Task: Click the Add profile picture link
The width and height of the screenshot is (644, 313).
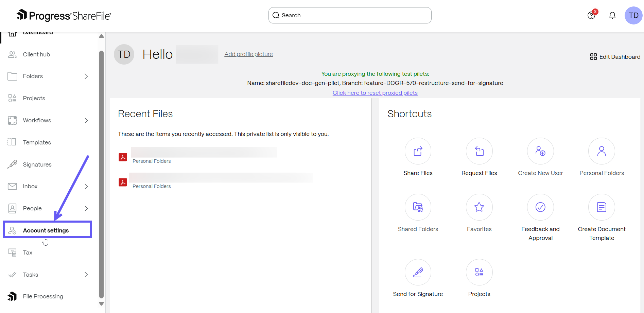Action: point(248,54)
